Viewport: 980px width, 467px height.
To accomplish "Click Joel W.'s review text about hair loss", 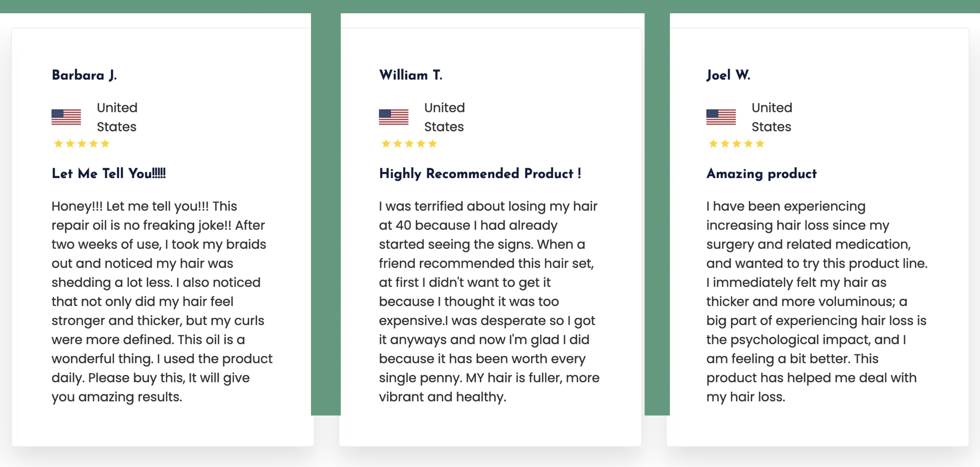I will point(816,301).
